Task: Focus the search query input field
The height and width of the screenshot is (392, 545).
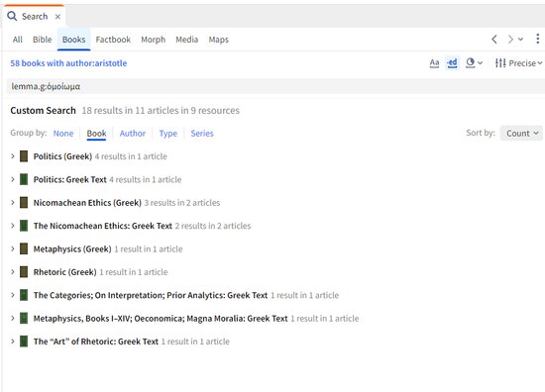Action: point(274,86)
